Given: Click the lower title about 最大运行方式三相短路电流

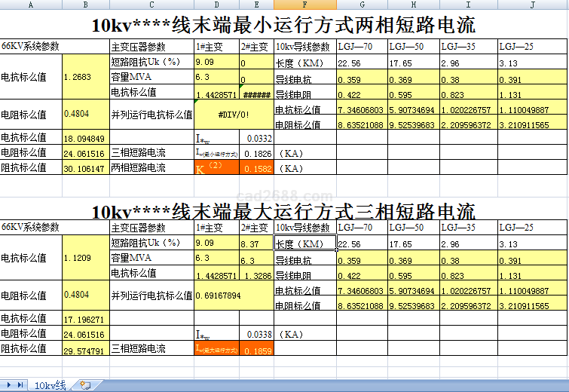Looking at the screenshot, I should (x=284, y=210).
